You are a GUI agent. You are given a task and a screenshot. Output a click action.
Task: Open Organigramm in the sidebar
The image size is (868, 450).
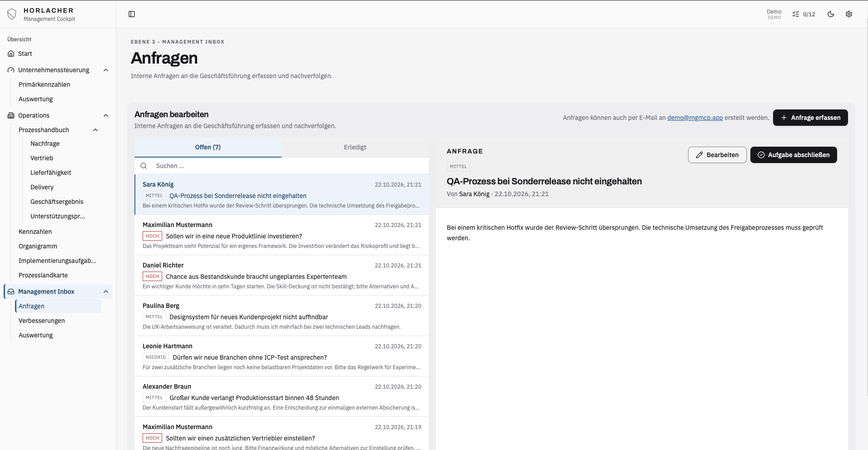(x=38, y=246)
